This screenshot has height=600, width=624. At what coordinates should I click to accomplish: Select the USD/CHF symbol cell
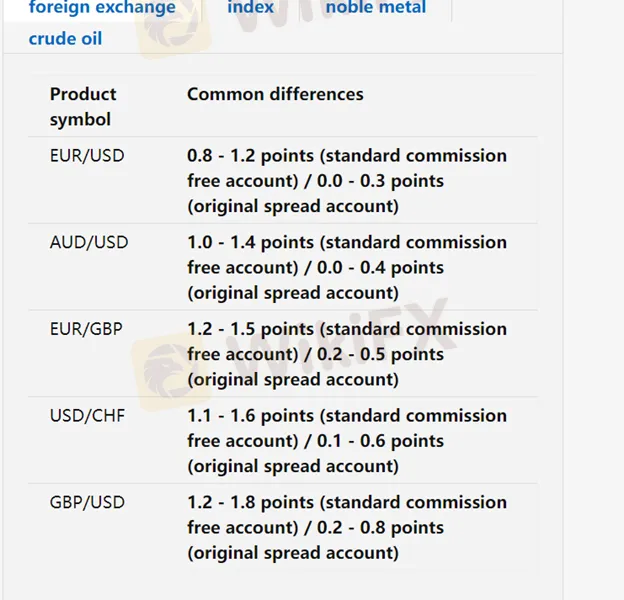click(x=87, y=415)
